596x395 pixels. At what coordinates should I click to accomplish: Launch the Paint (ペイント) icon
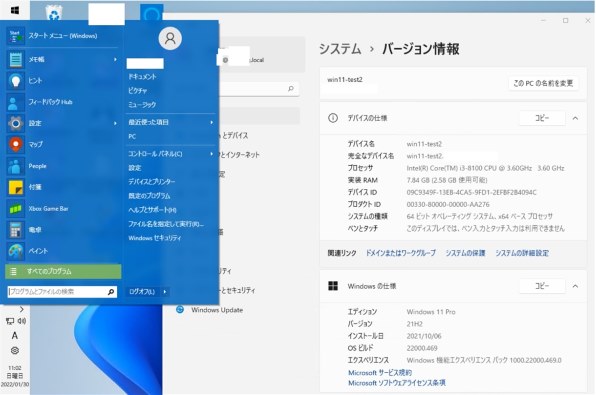[x=16, y=251]
